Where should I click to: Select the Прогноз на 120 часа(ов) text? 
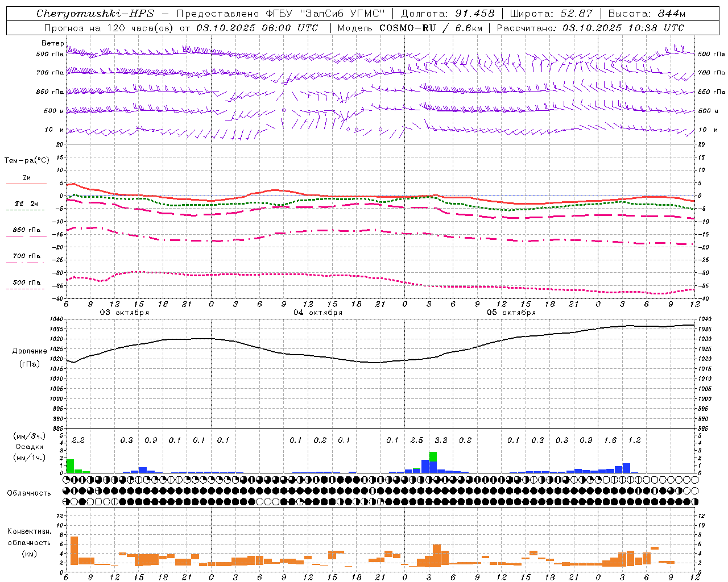click(109, 28)
